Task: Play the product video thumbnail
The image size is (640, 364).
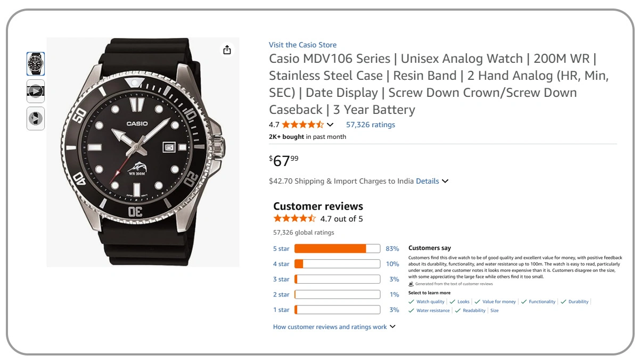Action: pos(36,91)
